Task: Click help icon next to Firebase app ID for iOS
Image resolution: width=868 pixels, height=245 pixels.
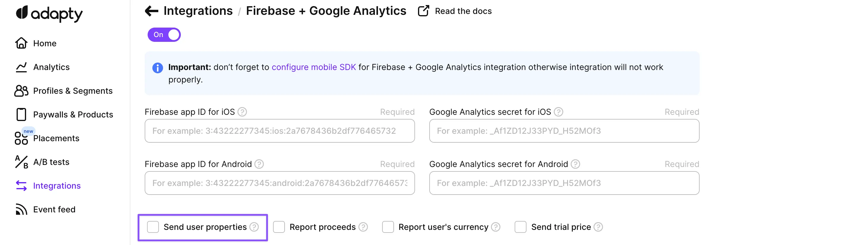Action: tap(242, 112)
